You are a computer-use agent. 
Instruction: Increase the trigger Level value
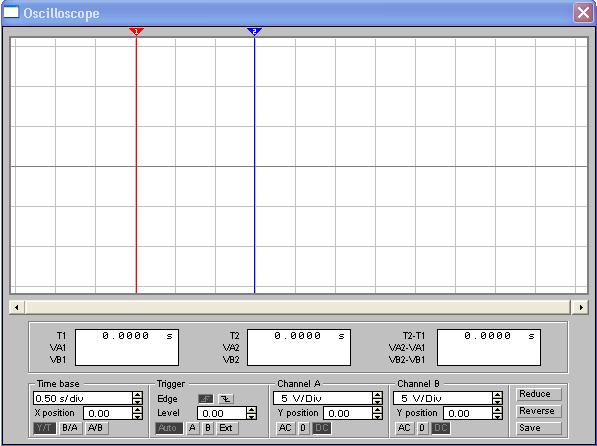[x=252, y=410]
